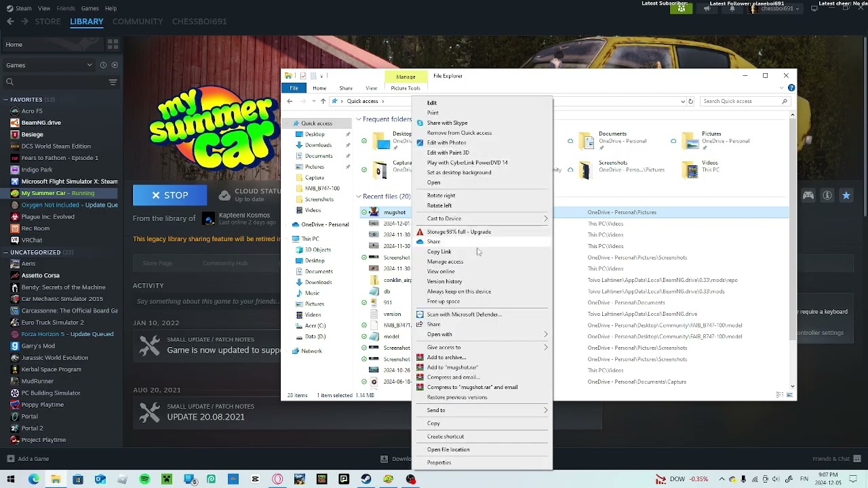Open the File tab in File Explorer
This screenshot has width=868, height=488.
pos(294,88)
